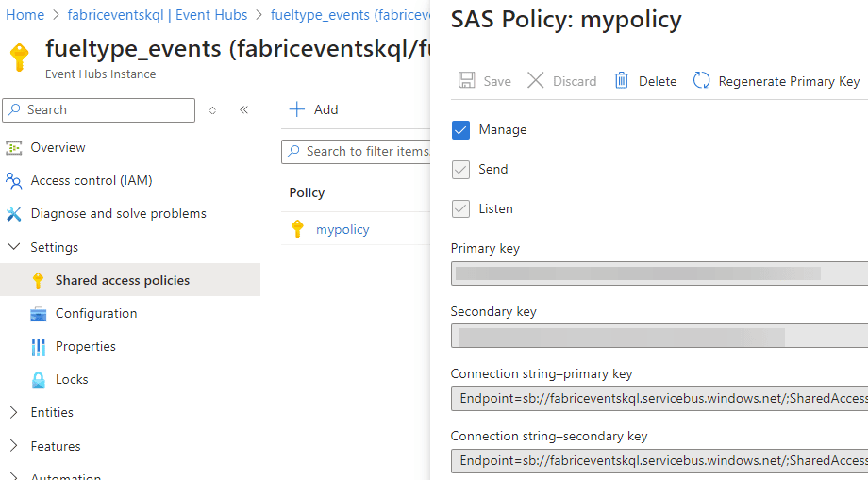868x480 pixels.
Task: Open fabriceventskql | Event Hubs breadcrumb
Action: pyautogui.click(x=158, y=15)
